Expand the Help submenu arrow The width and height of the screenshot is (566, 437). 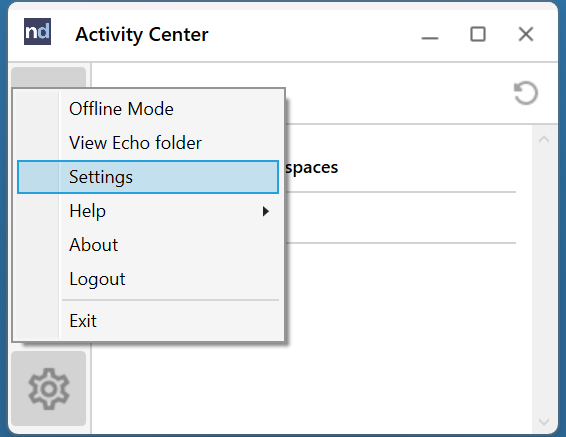[266, 211]
